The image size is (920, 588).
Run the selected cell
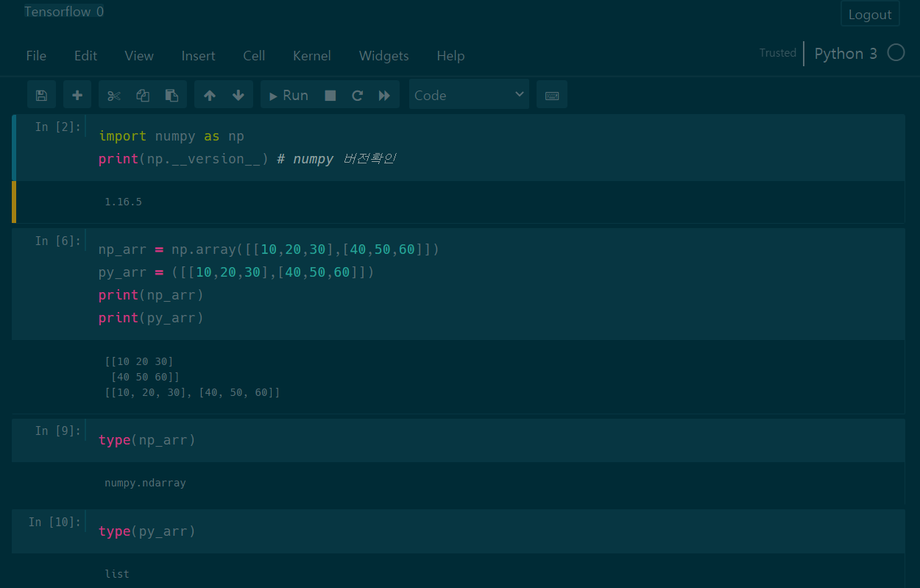tap(289, 95)
